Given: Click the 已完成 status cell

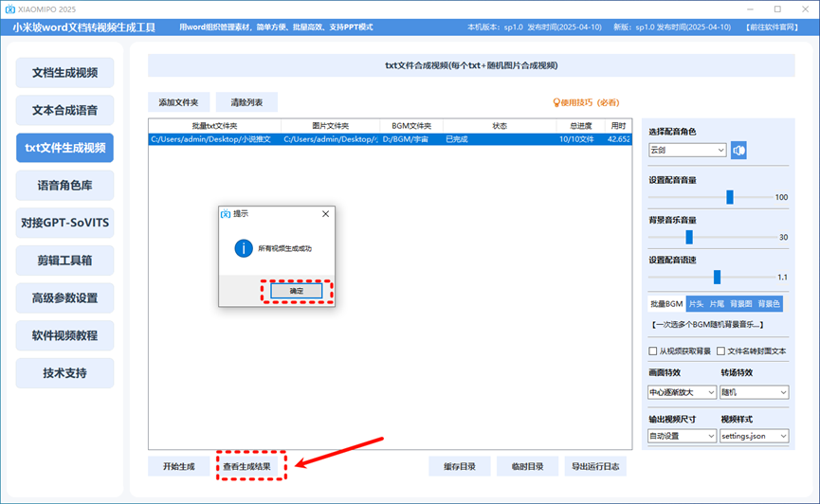Looking at the screenshot, I should [500, 139].
